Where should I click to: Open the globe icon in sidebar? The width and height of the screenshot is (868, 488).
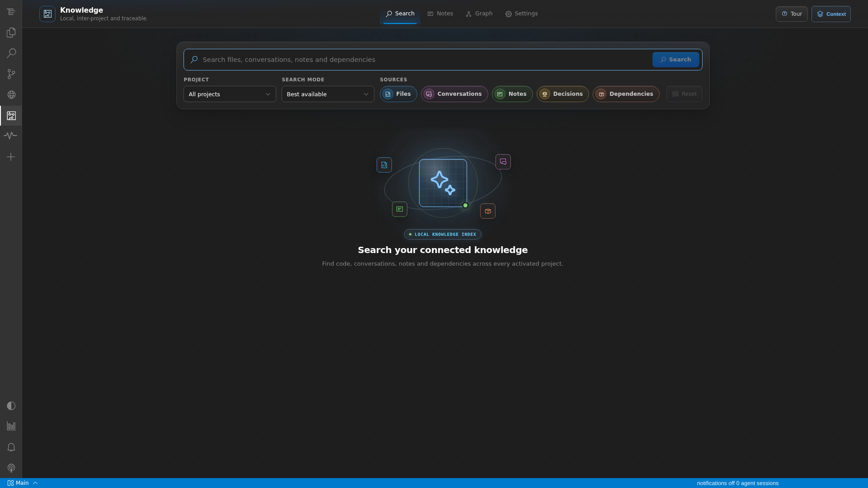coord(11,95)
